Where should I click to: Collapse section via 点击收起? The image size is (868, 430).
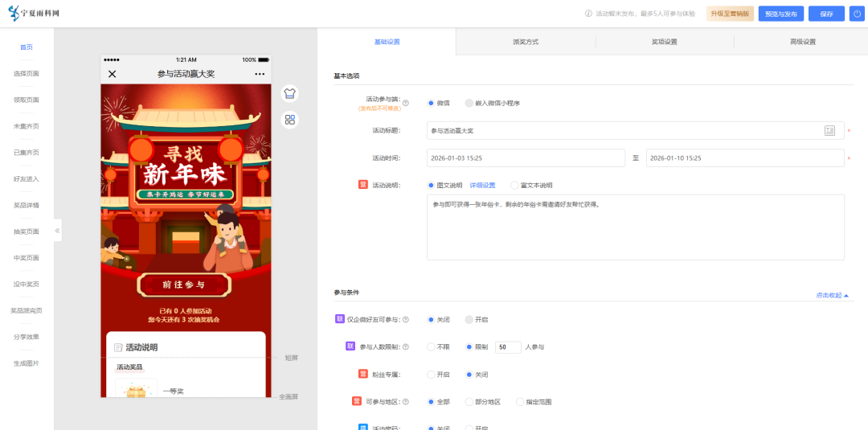(x=832, y=296)
